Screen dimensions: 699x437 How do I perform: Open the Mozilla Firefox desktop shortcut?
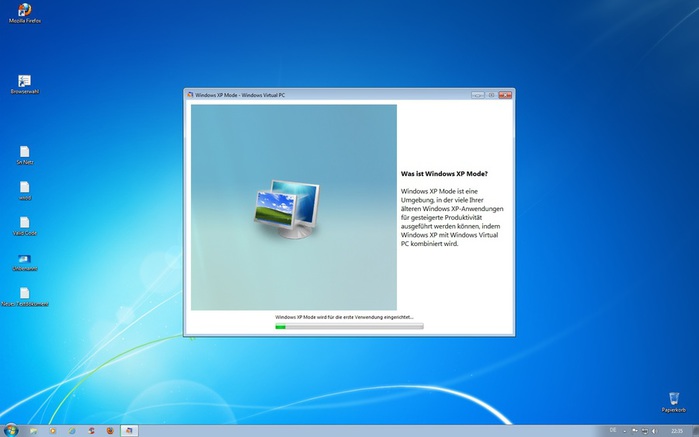coord(25,13)
